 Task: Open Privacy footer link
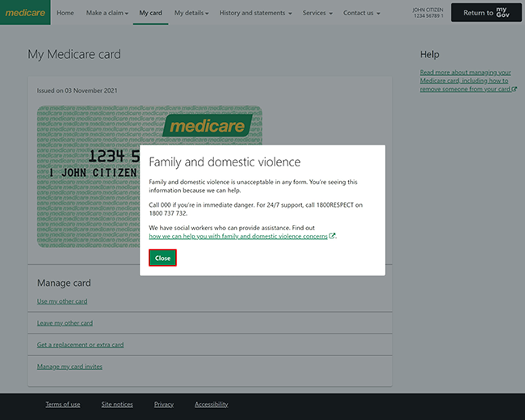(164, 405)
